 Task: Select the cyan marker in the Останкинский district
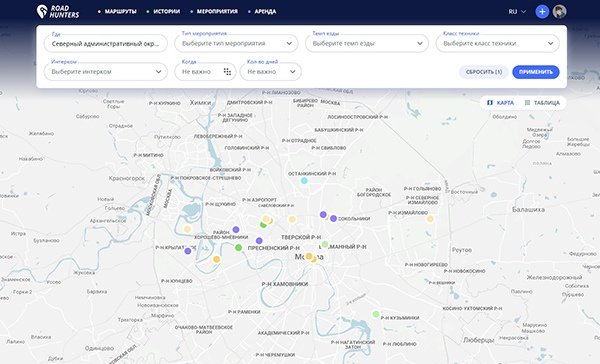click(304, 181)
